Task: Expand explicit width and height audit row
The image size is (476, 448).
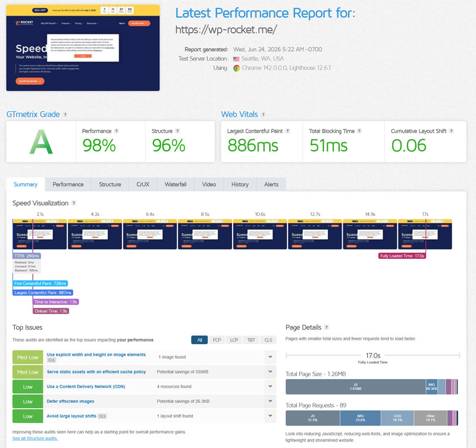Action: [x=270, y=357]
